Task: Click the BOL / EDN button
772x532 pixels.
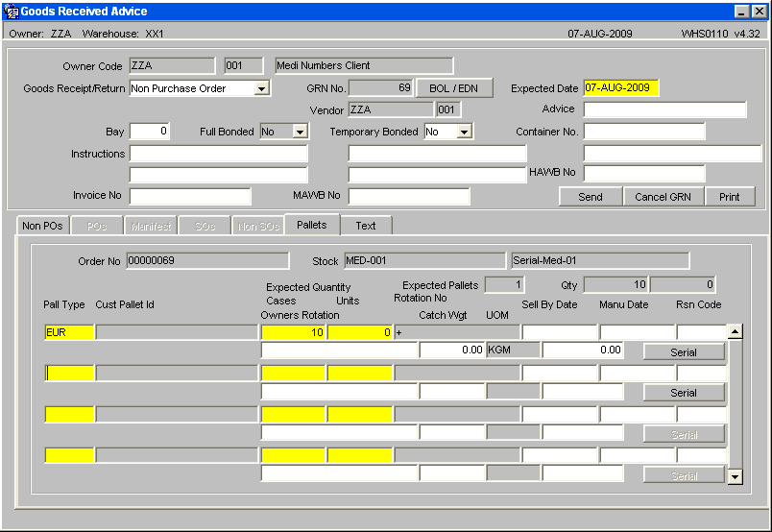Action: (x=454, y=88)
